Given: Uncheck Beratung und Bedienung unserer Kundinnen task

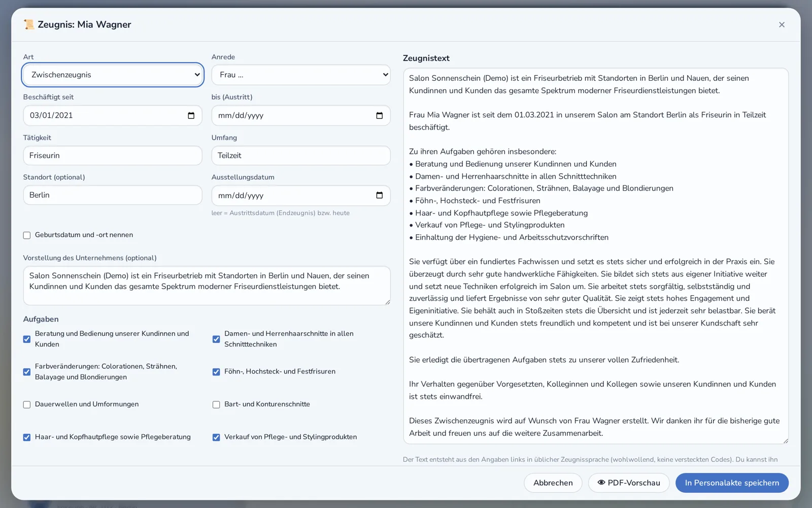Looking at the screenshot, I should pos(27,339).
